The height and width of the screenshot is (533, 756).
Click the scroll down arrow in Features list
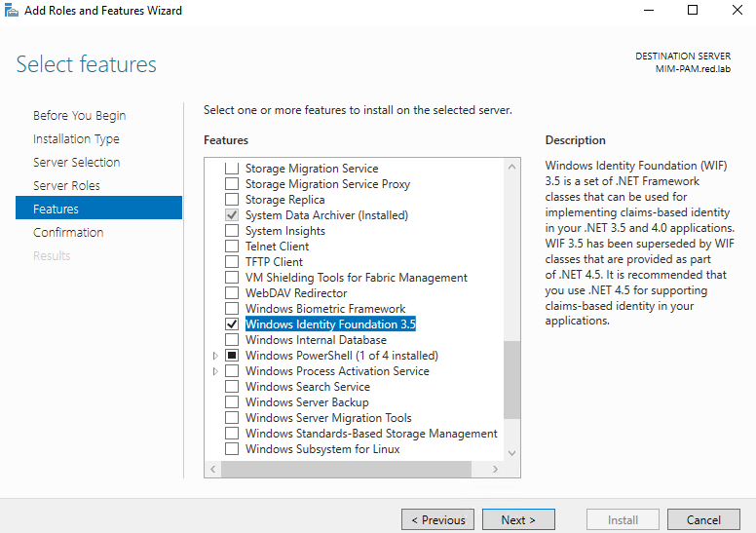click(511, 453)
